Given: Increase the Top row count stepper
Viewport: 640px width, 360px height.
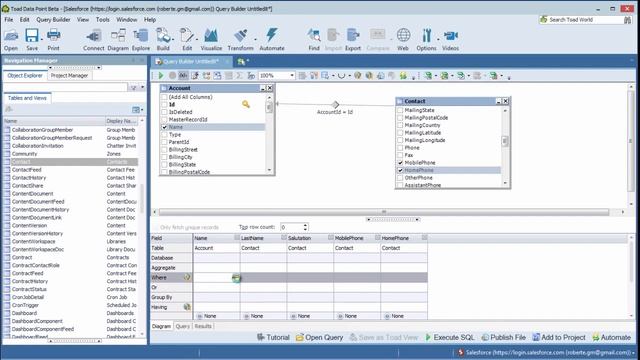Looking at the screenshot, I should [x=305, y=225].
